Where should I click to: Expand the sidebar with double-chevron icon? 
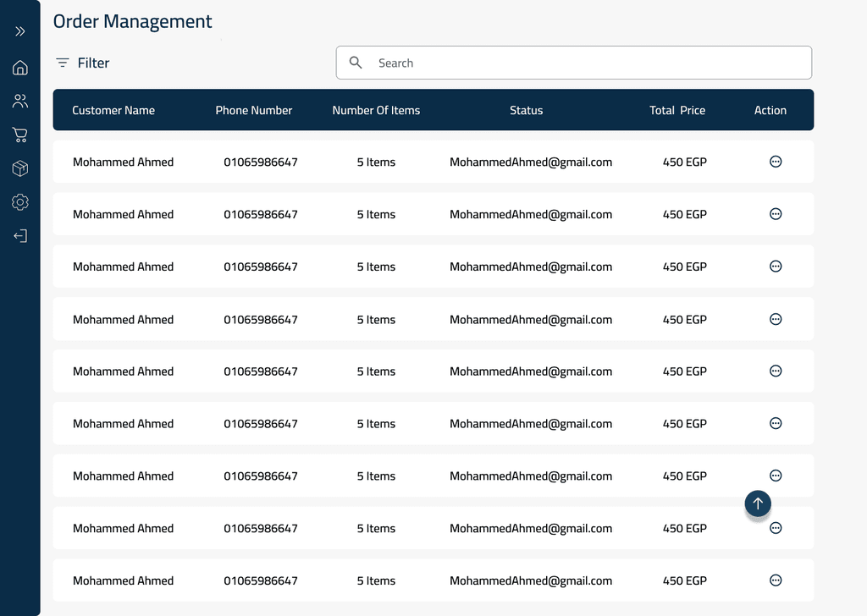(x=20, y=31)
